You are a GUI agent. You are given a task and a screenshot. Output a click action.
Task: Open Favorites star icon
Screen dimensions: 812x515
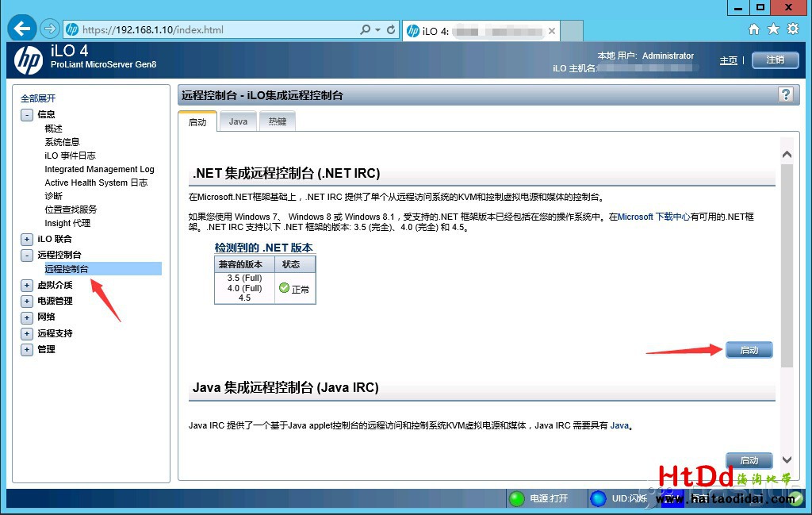point(773,29)
